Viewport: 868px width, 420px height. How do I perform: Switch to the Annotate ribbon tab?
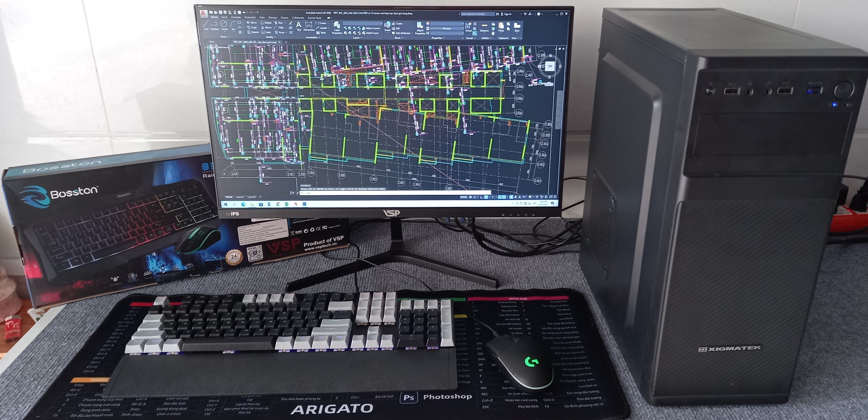click(236, 17)
